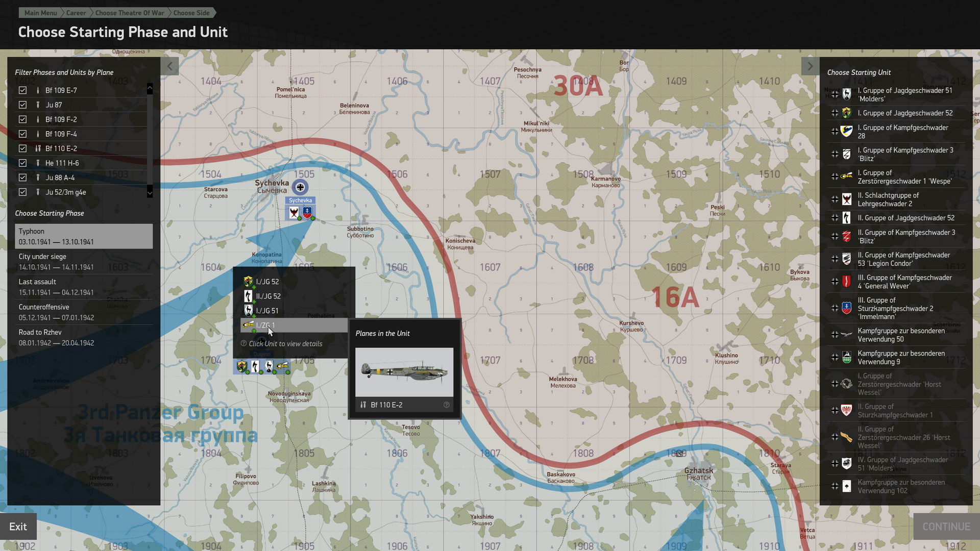980x551 pixels.
Task: Click the Wespe emblem of Zerstörergeschwader 1
Action: (846, 177)
